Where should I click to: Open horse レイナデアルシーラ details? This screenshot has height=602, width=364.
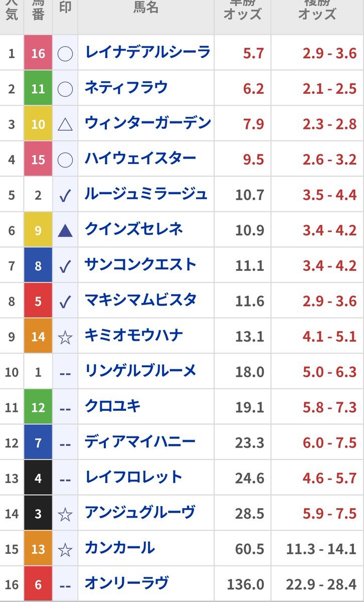pyautogui.click(x=147, y=52)
